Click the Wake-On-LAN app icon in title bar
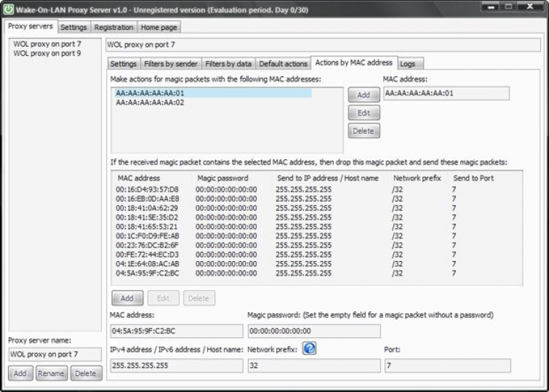 (x=8, y=10)
